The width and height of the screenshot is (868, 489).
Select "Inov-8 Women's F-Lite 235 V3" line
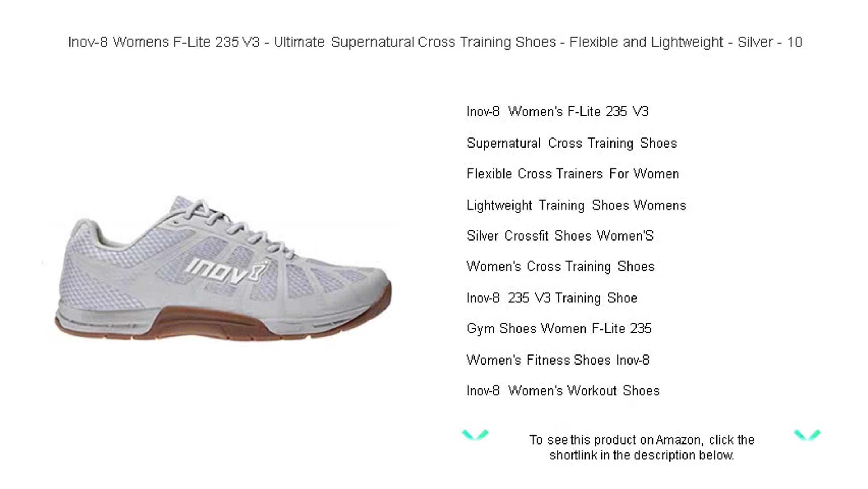(557, 111)
